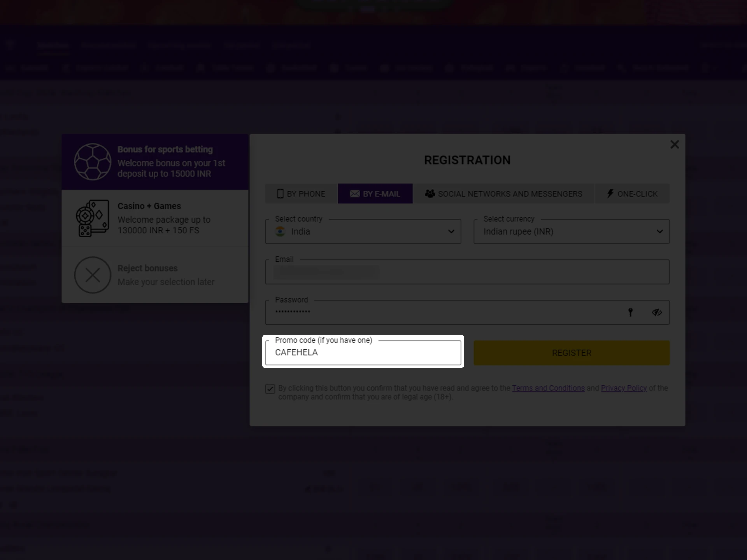Select Casino + Games welcome package
Image resolution: width=747 pixels, height=560 pixels.
point(155,218)
